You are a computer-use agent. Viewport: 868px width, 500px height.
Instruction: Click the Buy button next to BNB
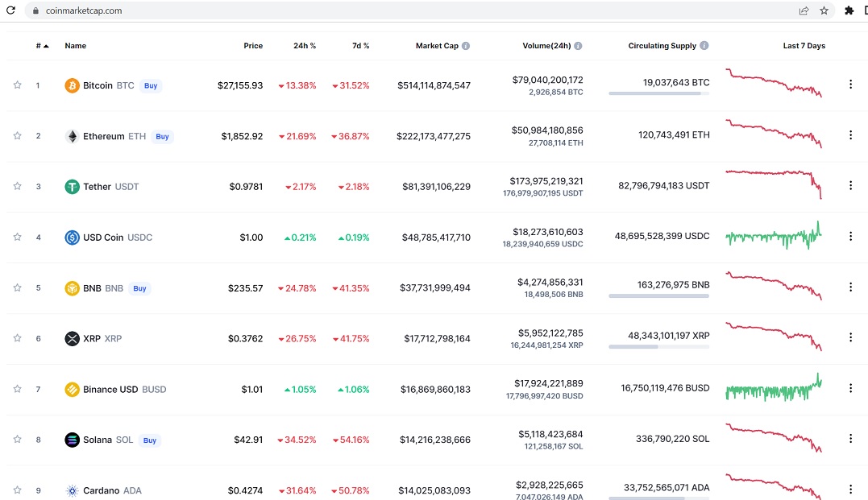139,289
